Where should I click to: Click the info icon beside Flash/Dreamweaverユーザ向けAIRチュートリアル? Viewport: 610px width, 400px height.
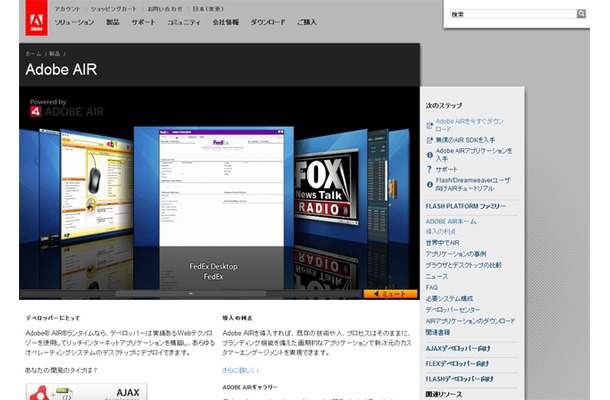click(x=429, y=184)
